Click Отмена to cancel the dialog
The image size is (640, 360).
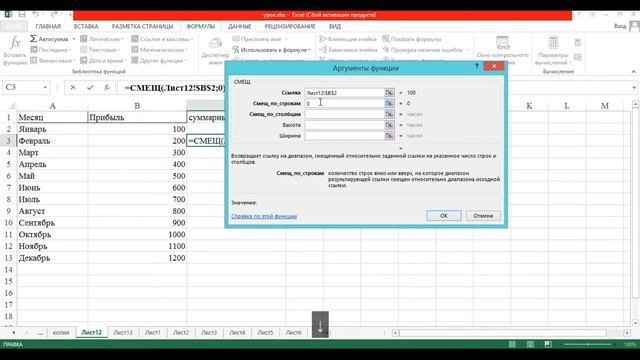tap(483, 216)
